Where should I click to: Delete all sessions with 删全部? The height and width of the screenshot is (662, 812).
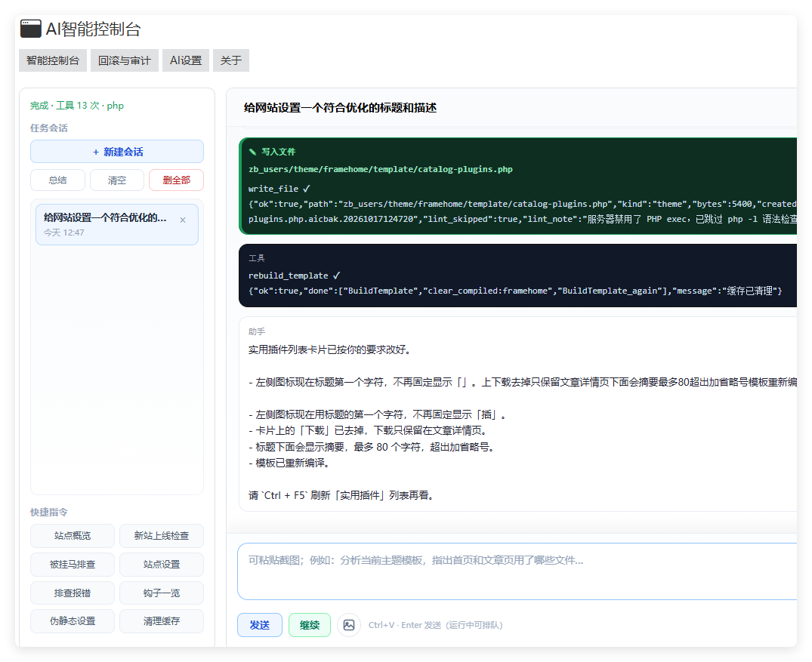176,180
